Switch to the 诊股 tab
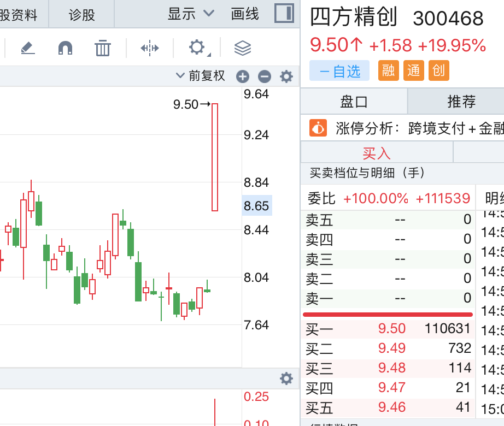Screen dimensions: 504x426 pyautogui.click(x=82, y=15)
